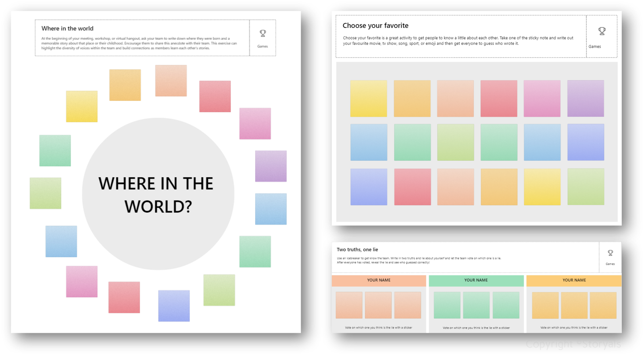Select the Two truths, one lie heading
The image size is (644, 357).
click(357, 249)
